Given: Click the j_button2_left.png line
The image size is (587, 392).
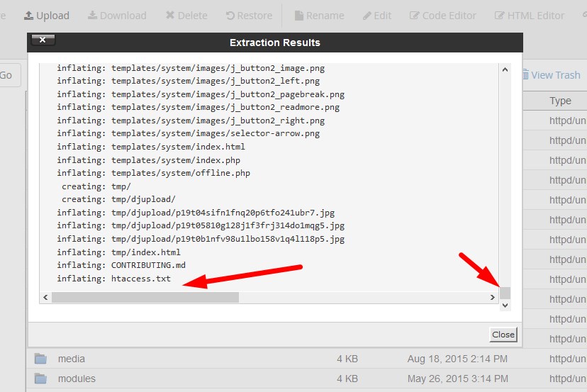Looking at the screenshot, I should (189, 81).
